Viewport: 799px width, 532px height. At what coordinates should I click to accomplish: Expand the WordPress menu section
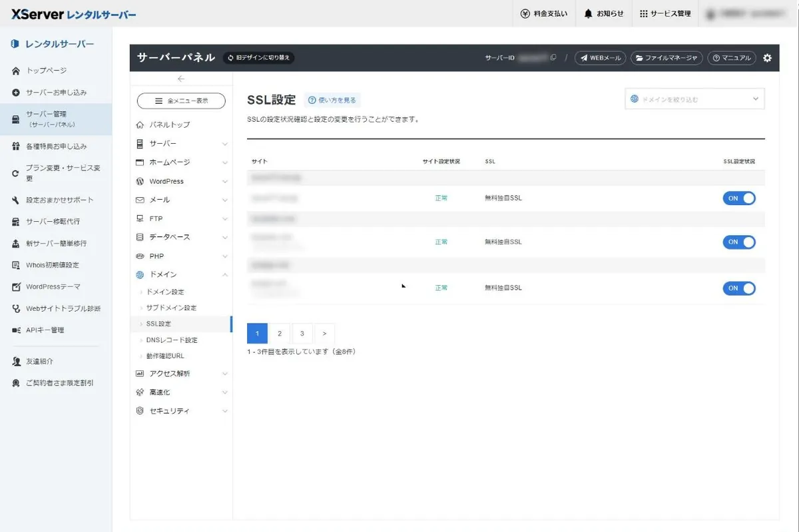(181, 181)
